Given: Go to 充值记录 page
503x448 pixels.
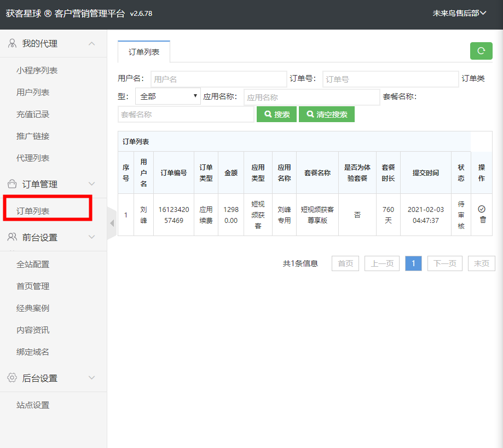Looking at the screenshot, I should (x=33, y=114).
